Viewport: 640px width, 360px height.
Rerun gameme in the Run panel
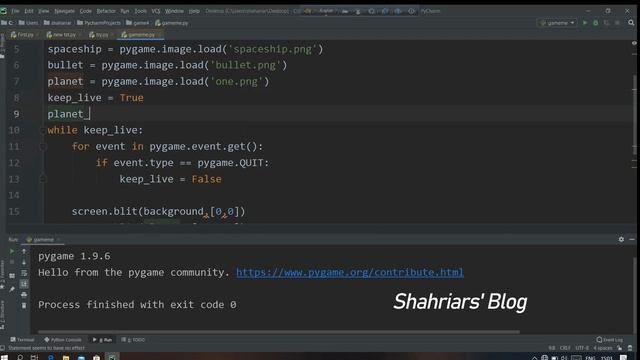coord(12,251)
